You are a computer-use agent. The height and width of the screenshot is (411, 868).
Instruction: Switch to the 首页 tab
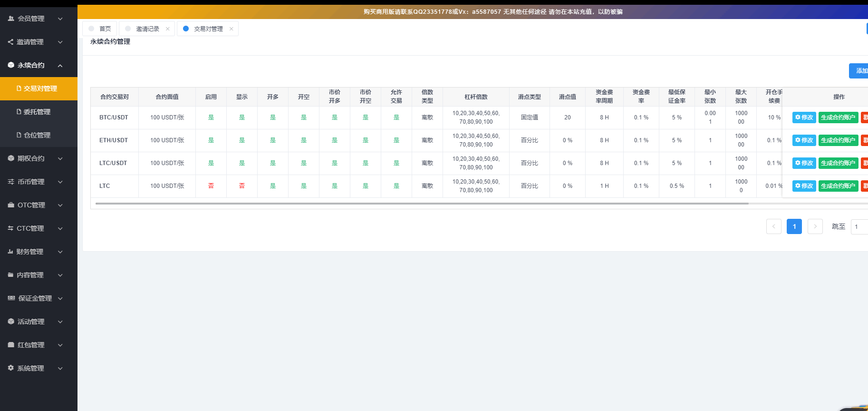[105, 29]
